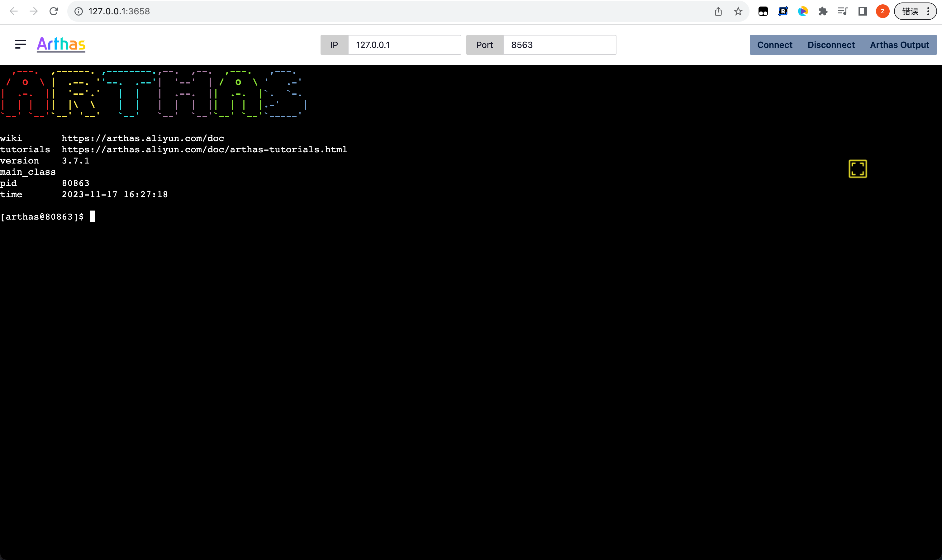Open the orange Z profile avatar
Screen dimensions: 942x560
pos(883,11)
